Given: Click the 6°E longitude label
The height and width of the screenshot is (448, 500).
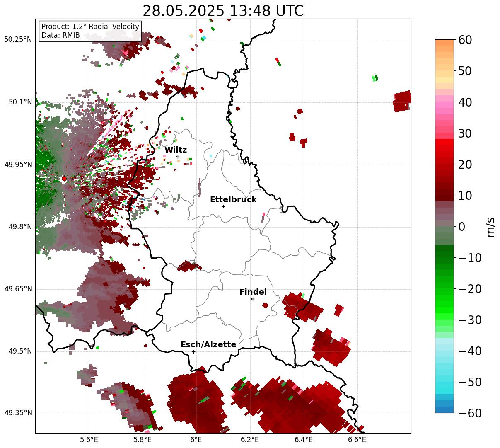Looking at the screenshot, I should 196,440.
